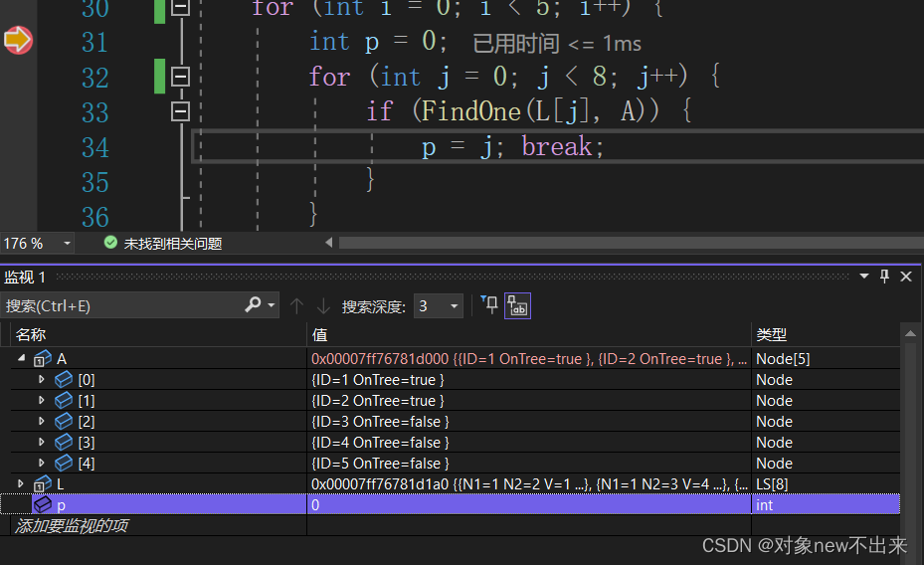Expand the [3] element row
This screenshot has height=565, width=924.
[41, 442]
